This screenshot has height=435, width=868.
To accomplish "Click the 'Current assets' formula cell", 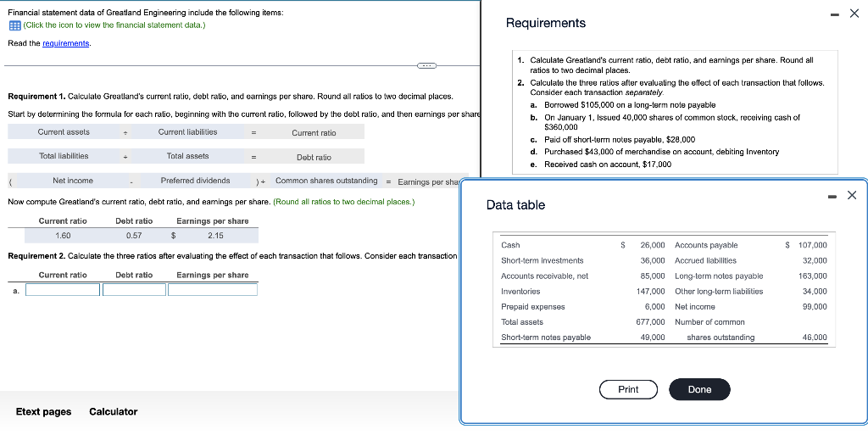I will 64,131.
